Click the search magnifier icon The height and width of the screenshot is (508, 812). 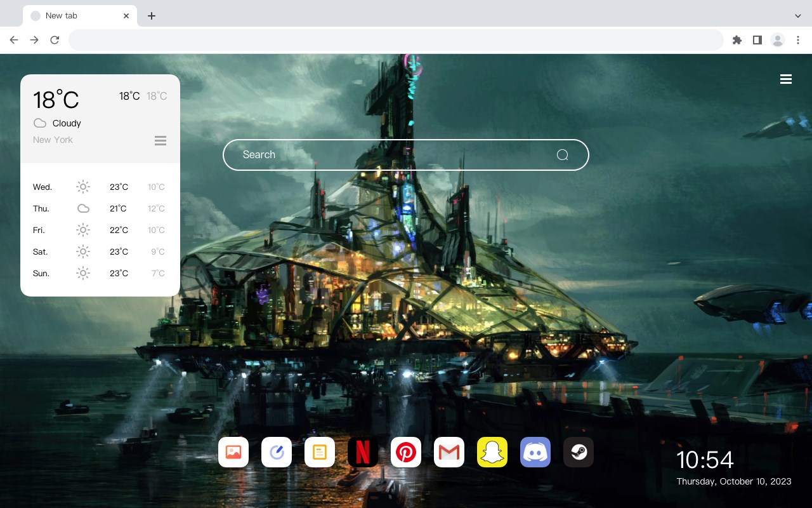(x=562, y=155)
